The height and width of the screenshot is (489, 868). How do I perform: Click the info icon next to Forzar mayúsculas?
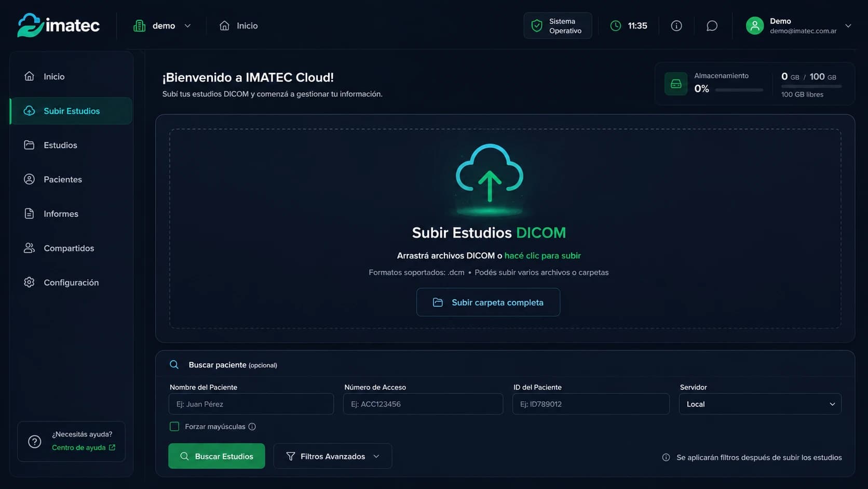(252, 427)
